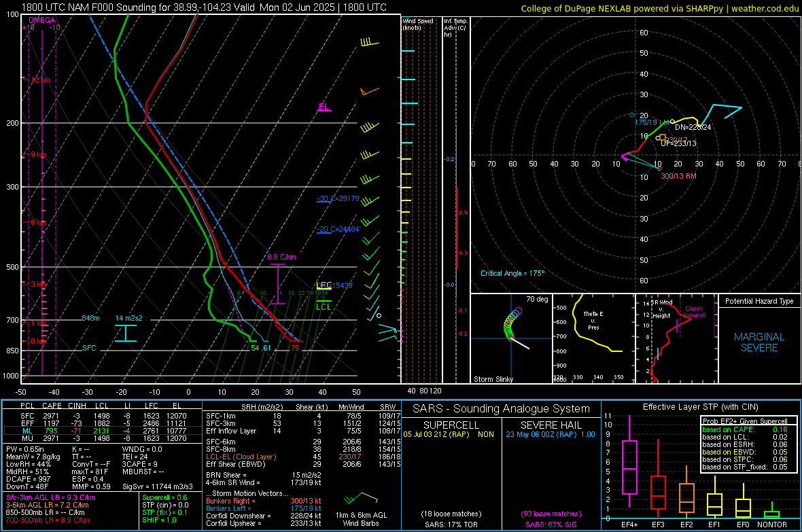Select the green LCL marker

tap(324, 306)
